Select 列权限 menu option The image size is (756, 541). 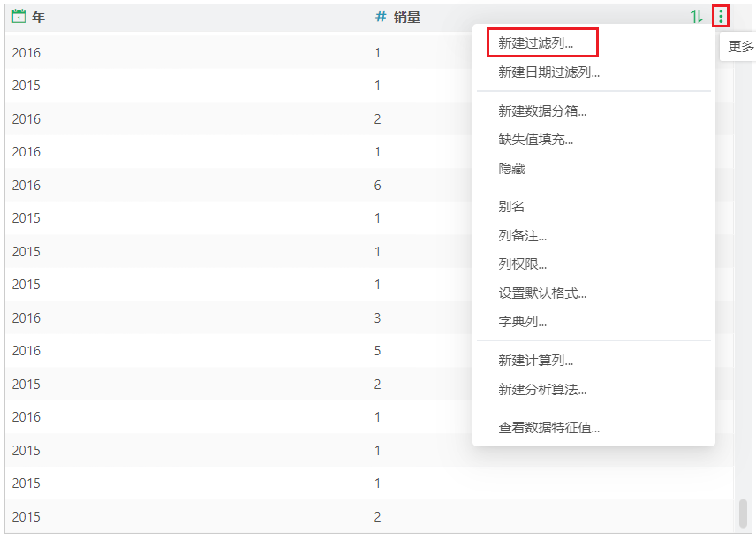click(x=522, y=263)
